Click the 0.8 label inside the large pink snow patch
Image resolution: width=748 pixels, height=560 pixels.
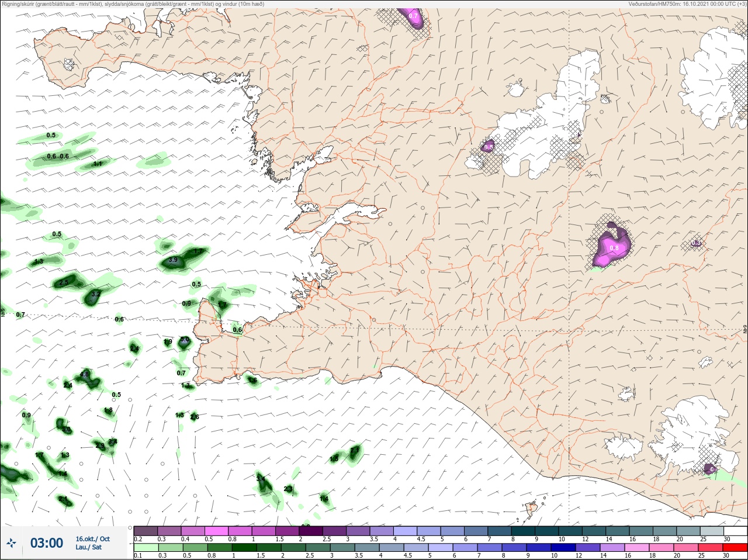[x=614, y=248]
